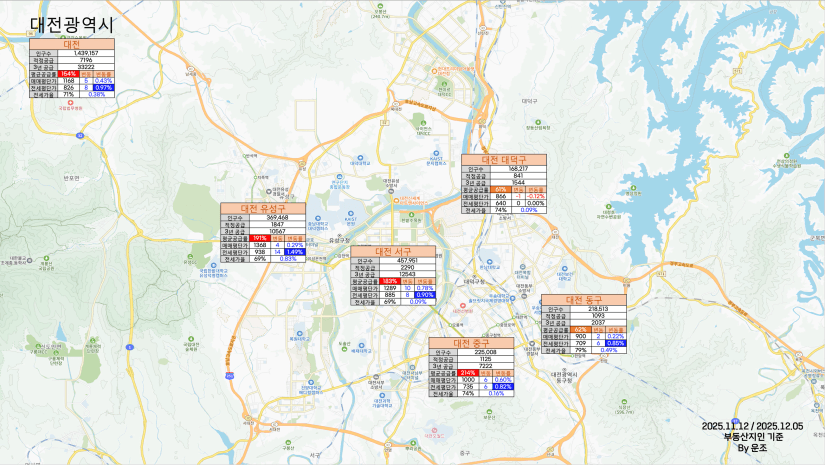Select the 배재대학교 school marker

(x=361, y=345)
